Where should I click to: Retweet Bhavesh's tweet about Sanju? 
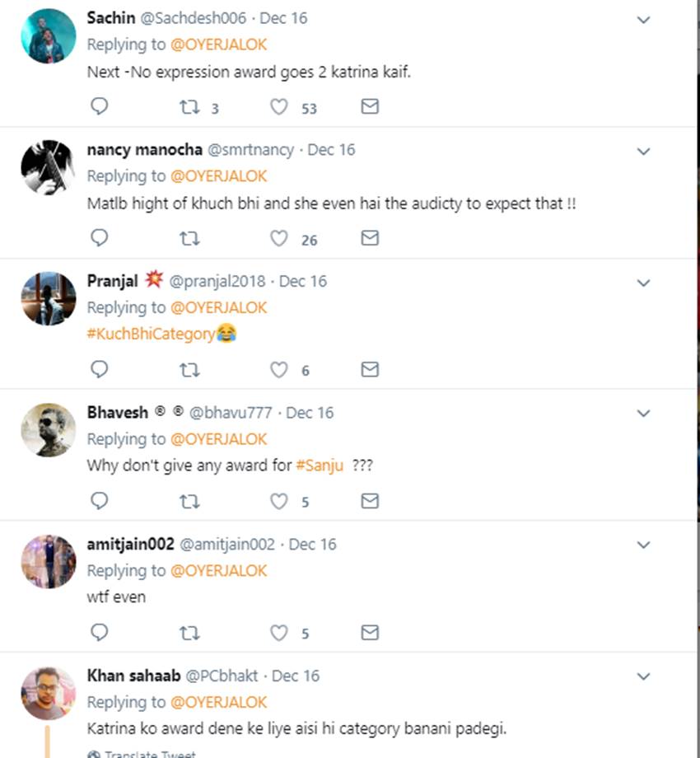tap(189, 501)
